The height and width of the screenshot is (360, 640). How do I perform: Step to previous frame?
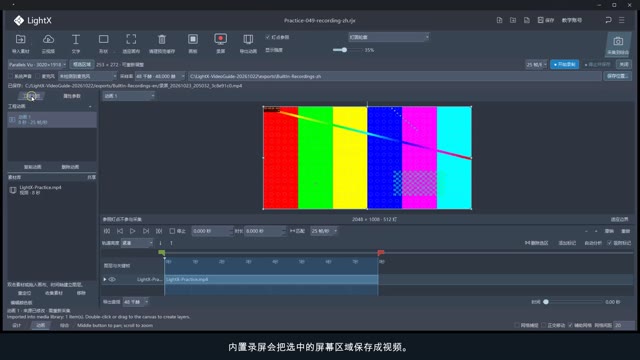click(x=120, y=231)
